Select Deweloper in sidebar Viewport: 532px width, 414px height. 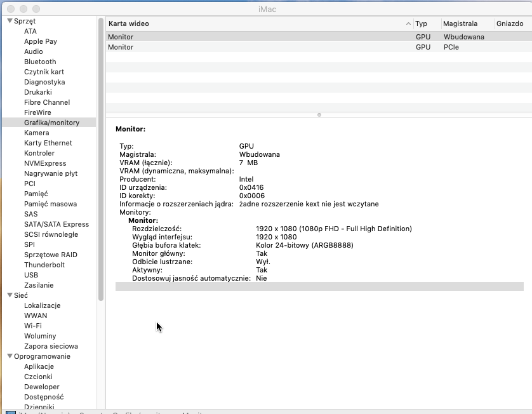point(41,387)
